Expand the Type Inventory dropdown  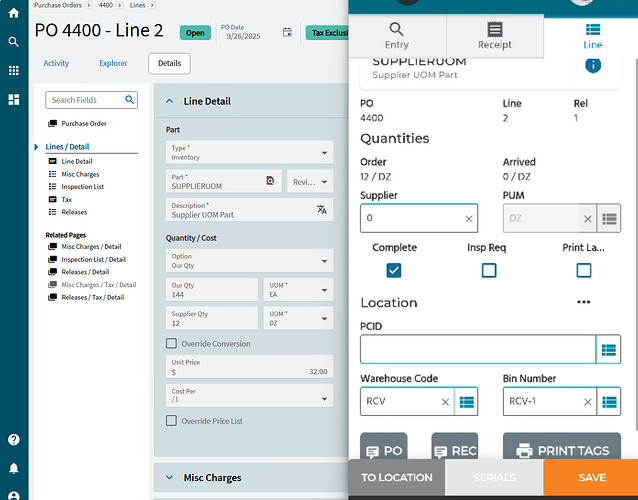tap(324, 153)
